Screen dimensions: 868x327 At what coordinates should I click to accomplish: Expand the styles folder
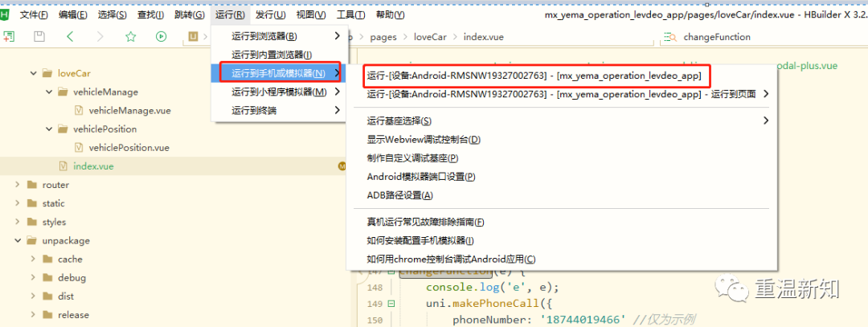(18, 222)
